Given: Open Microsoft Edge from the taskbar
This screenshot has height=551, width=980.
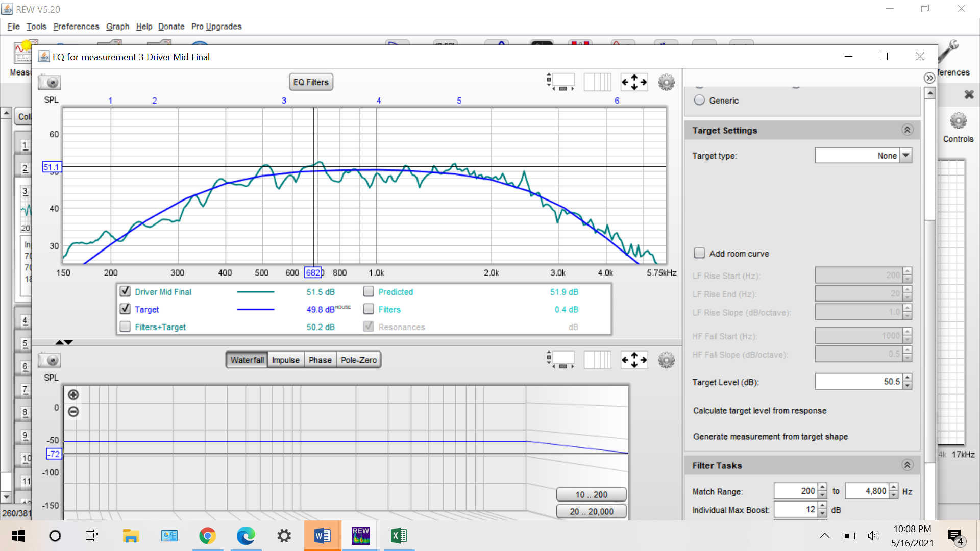Looking at the screenshot, I should coord(246,536).
